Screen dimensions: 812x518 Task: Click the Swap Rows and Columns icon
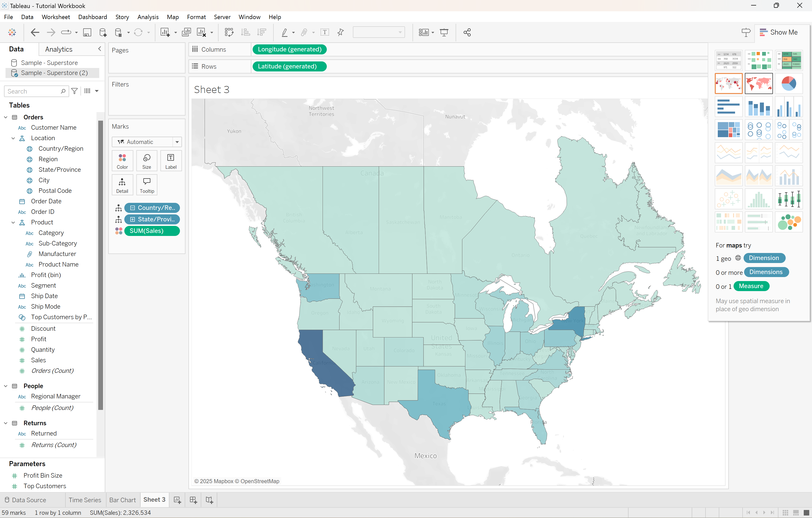pyautogui.click(x=229, y=32)
